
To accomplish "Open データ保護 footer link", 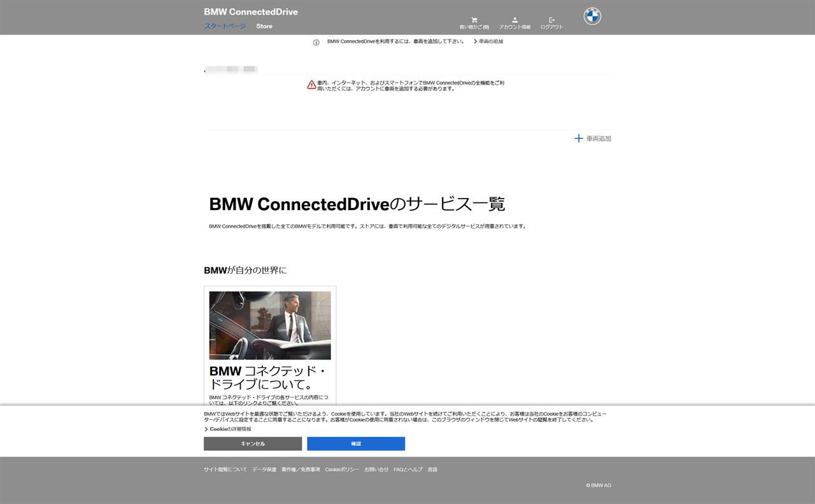I will [264, 470].
